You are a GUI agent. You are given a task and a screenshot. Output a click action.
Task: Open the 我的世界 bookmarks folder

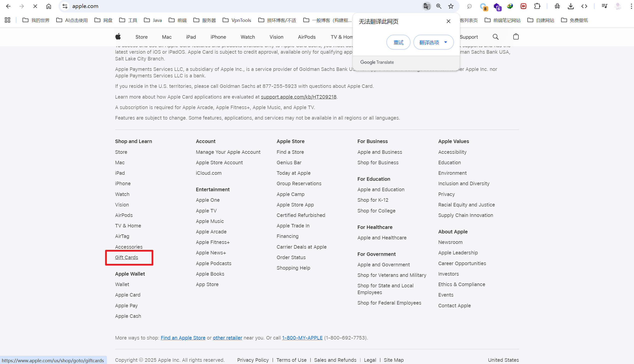coord(36,20)
